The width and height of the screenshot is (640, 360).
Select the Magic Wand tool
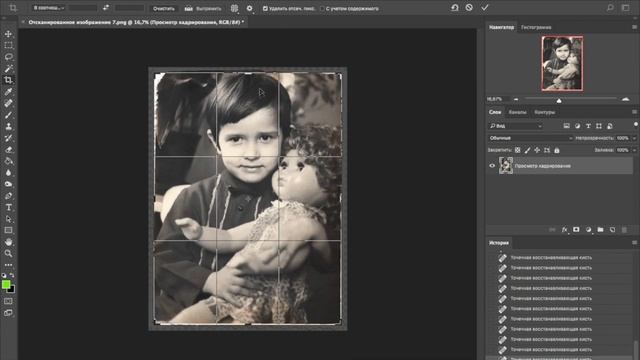pos(8,68)
